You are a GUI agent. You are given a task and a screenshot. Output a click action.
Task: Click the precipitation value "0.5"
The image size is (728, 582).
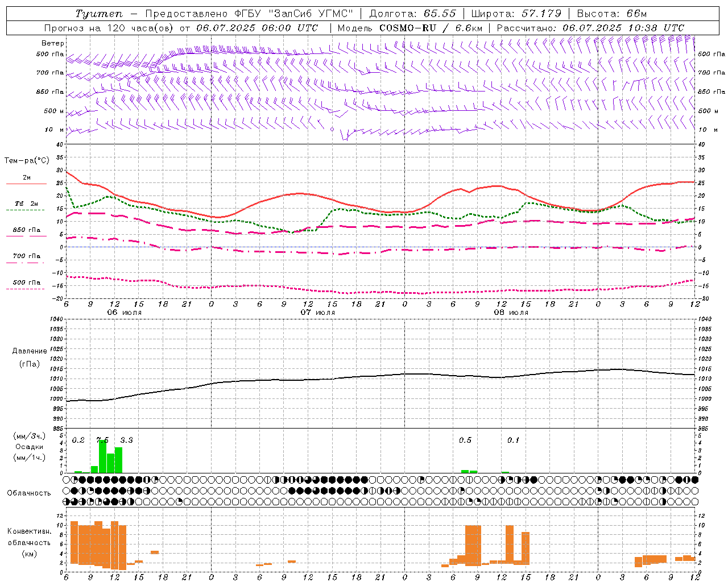coord(465,440)
